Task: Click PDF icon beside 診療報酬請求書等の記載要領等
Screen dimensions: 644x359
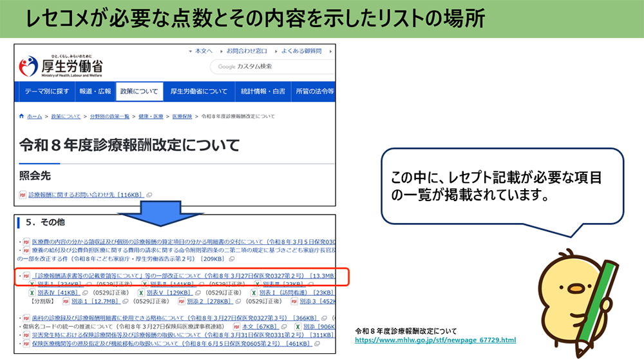Action: coord(26,275)
